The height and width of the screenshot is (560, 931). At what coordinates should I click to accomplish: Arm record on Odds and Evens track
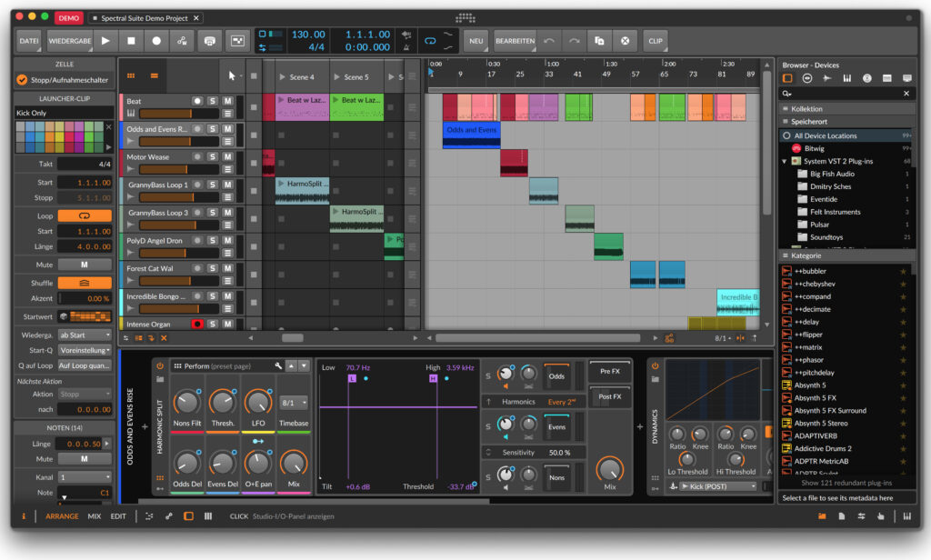pos(197,129)
